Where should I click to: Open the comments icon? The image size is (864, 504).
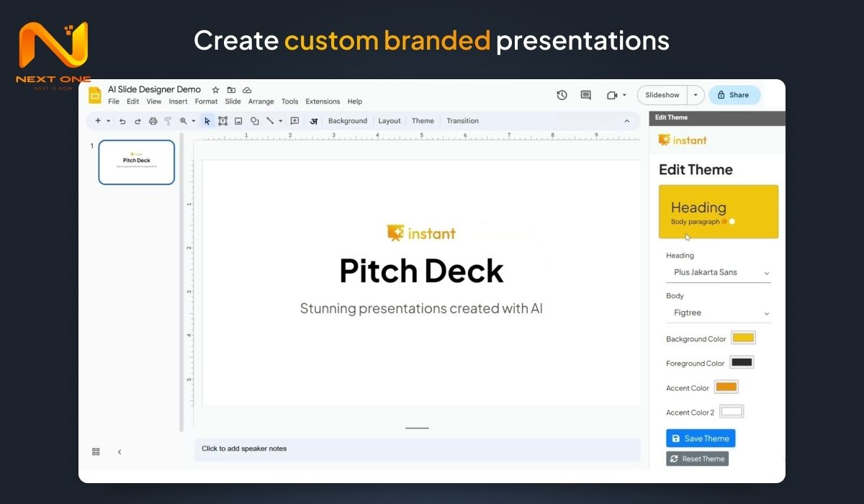586,95
